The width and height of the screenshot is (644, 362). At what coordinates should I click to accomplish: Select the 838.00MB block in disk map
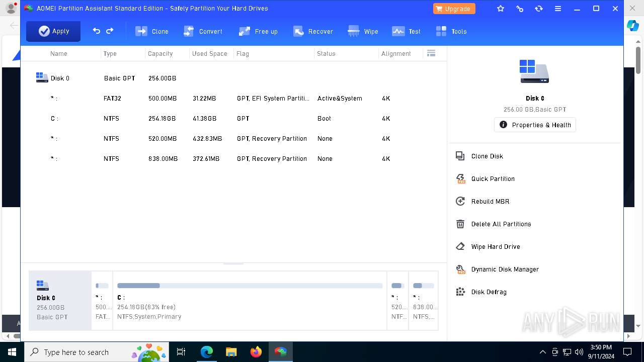pos(424,301)
